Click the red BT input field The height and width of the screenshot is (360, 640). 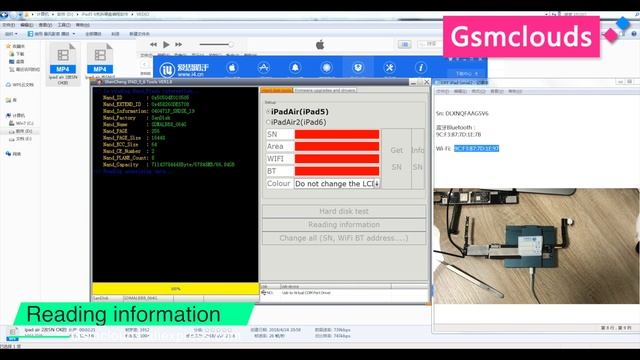pos(337,171)
